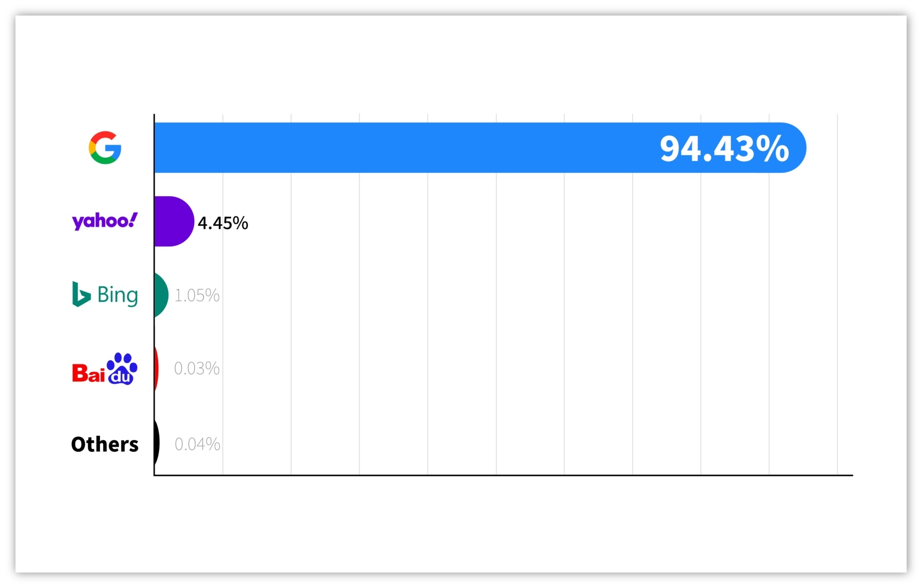922x588 pixels.
Task: Click the Bing word label
Action: point(118,295)
